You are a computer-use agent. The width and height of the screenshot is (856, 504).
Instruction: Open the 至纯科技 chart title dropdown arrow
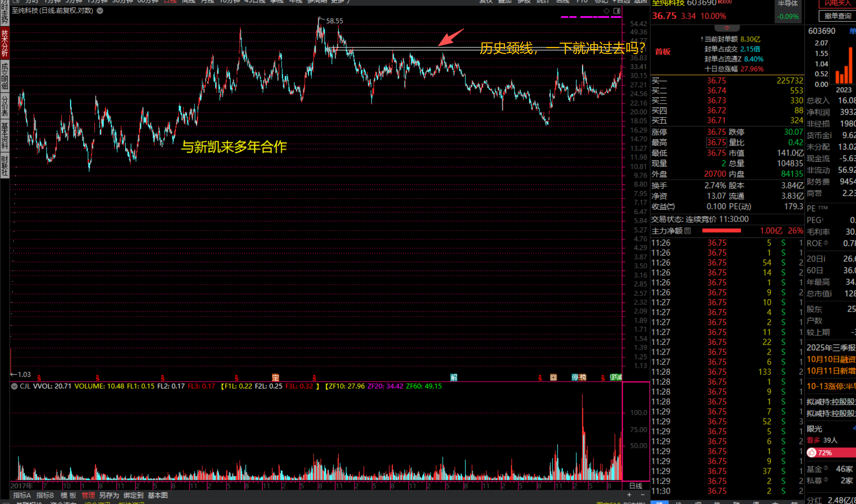[100, 11]
